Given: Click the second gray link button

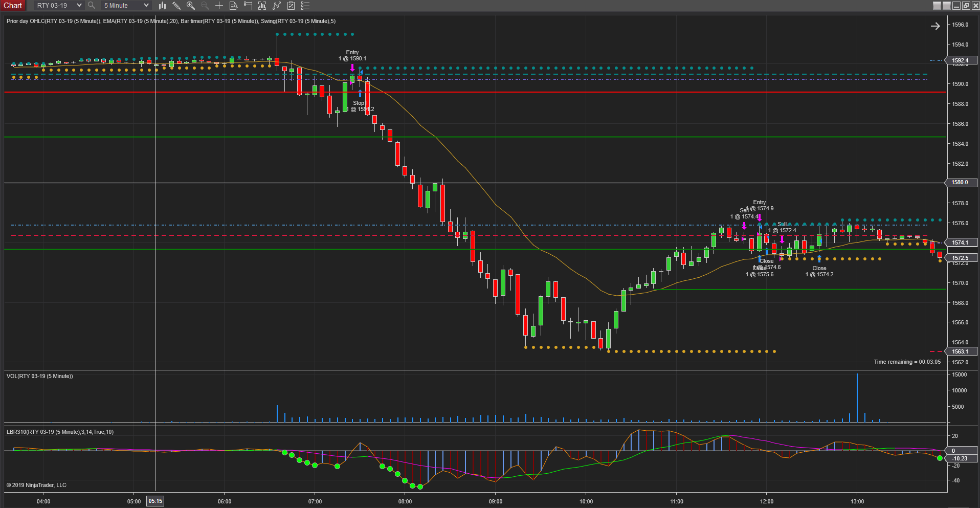Looking at the screenshot, I should point(947,6).
